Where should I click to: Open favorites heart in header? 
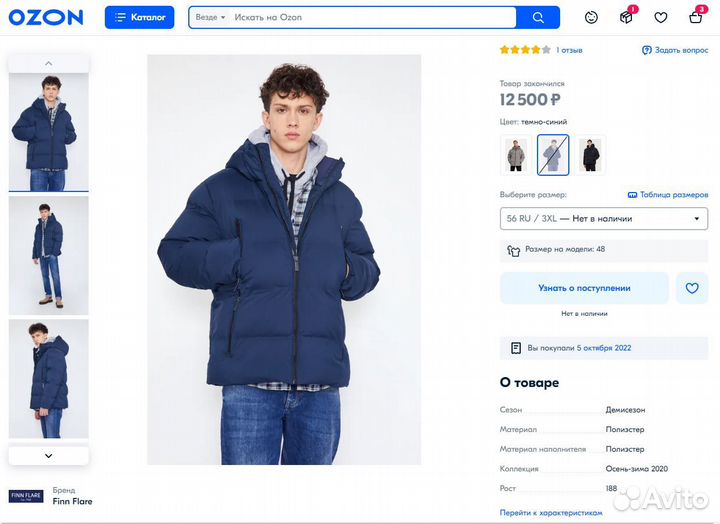coord(660,17)
